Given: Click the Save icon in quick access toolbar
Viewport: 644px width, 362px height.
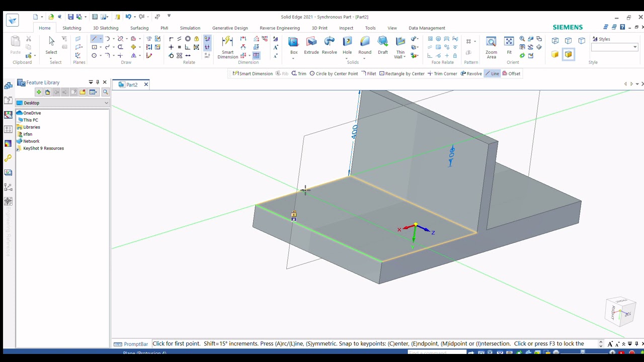Looking at the screenshot, I should pos(70,17).
